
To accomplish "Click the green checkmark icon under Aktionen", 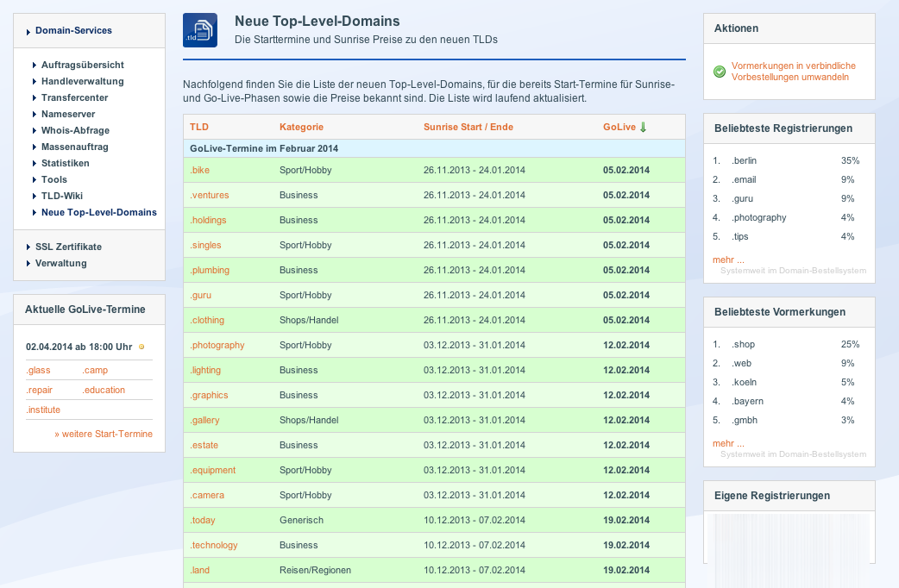I will pyautogui.click(x=720, y=72).
